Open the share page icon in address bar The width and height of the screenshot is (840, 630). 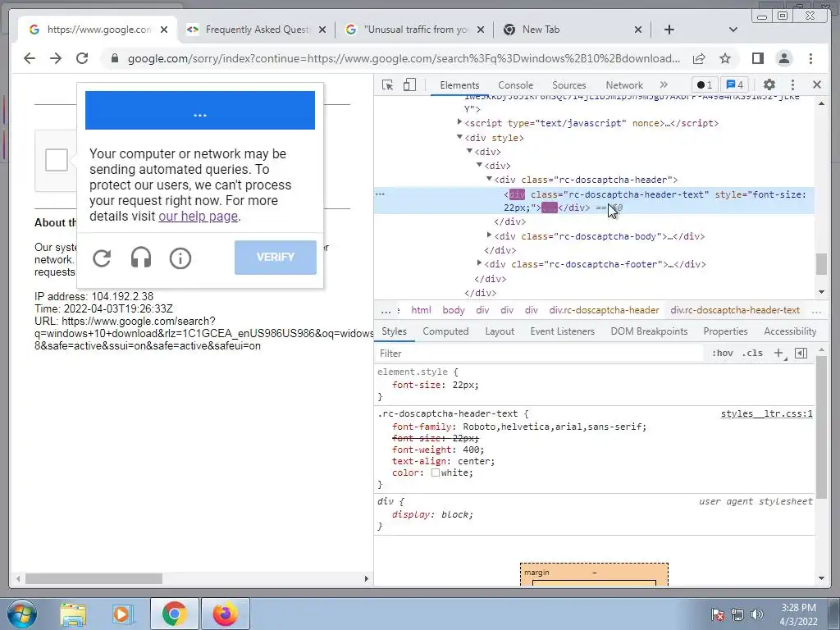click(699, 58)
